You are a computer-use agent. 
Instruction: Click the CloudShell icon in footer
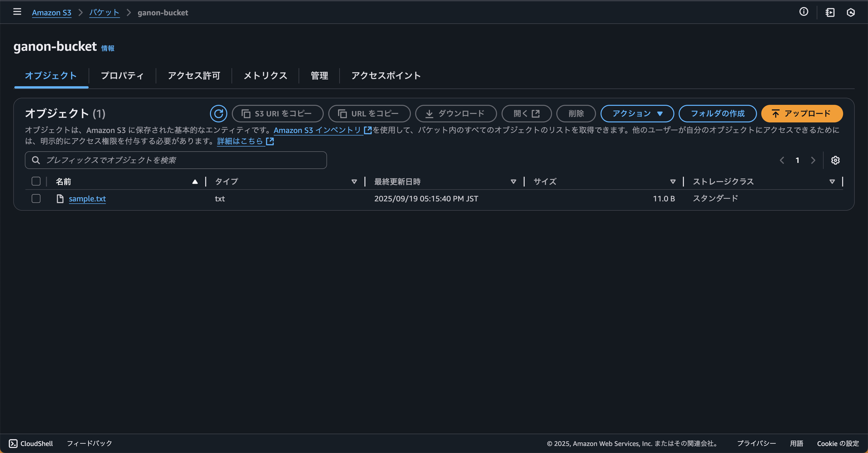[13, 443]
